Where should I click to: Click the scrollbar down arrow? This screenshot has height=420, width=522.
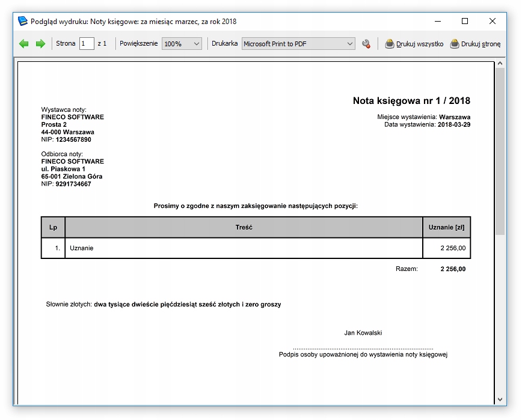pyautogui.click(x=500, y=399)
